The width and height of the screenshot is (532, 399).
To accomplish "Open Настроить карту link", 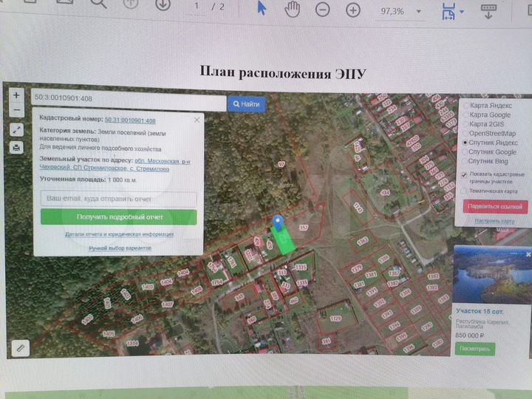I will (x=494, y=221).
